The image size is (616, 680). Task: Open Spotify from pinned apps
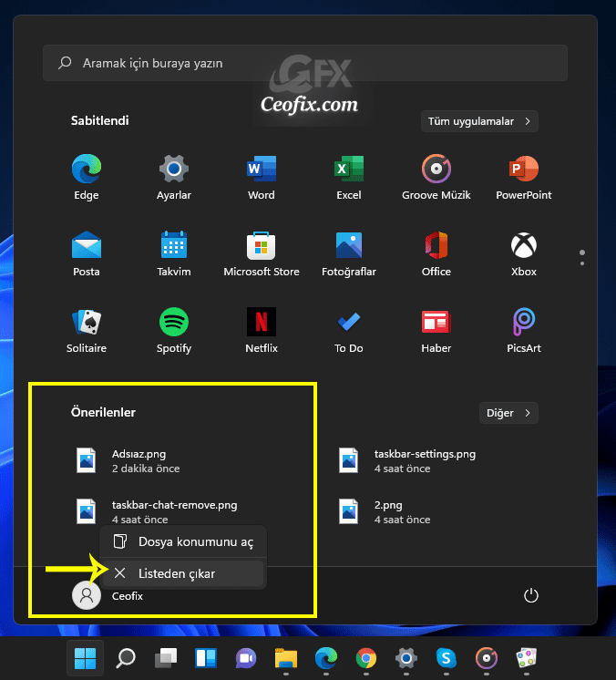tap(174, 330)
